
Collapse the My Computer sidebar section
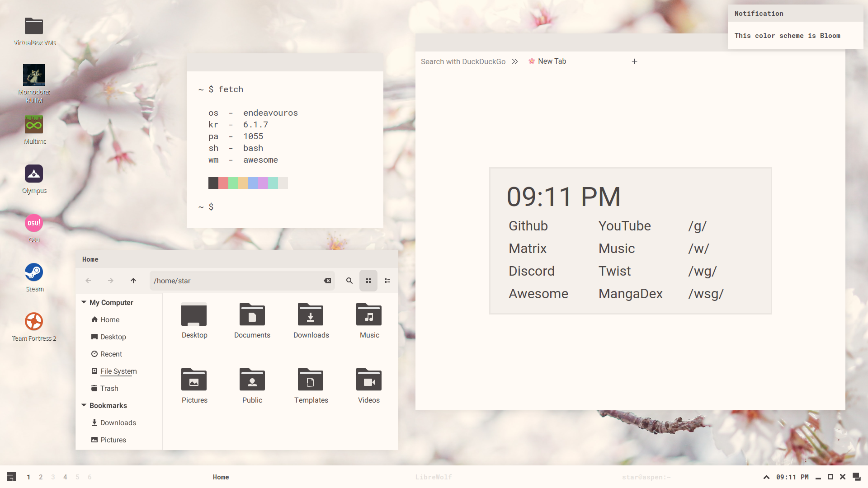coord(84,302)
